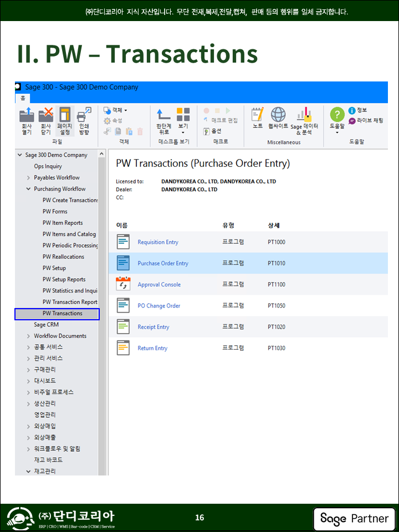Select PW Item Reports tree item
This screenshot has width=399, height=532.
[x=63, y=223]
